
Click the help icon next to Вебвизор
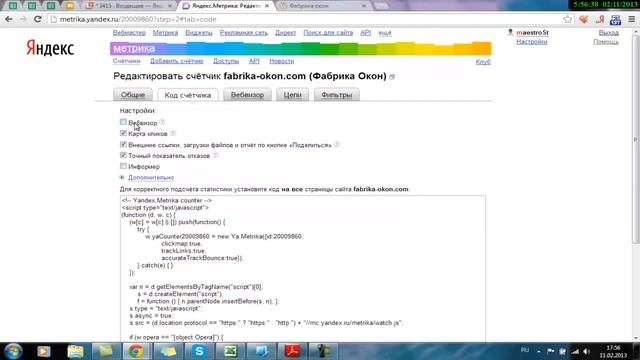click(x=162, y=122)
